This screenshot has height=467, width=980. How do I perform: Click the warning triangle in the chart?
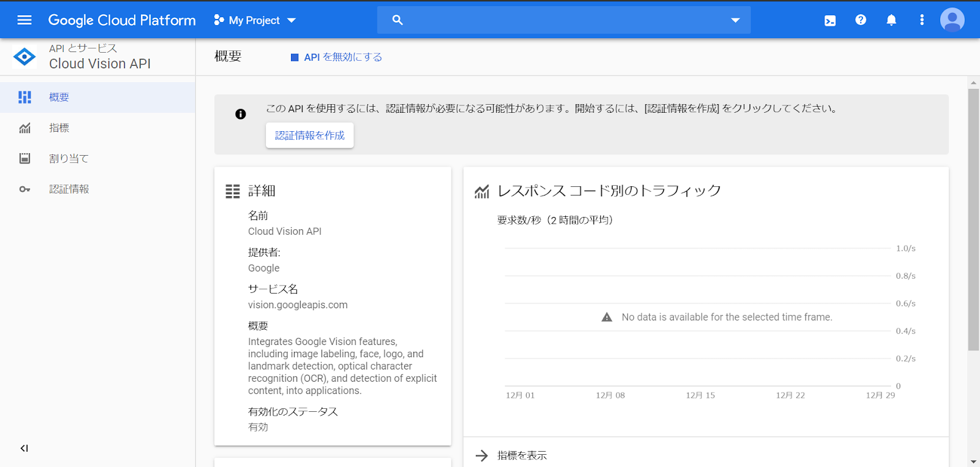[607, 317]
